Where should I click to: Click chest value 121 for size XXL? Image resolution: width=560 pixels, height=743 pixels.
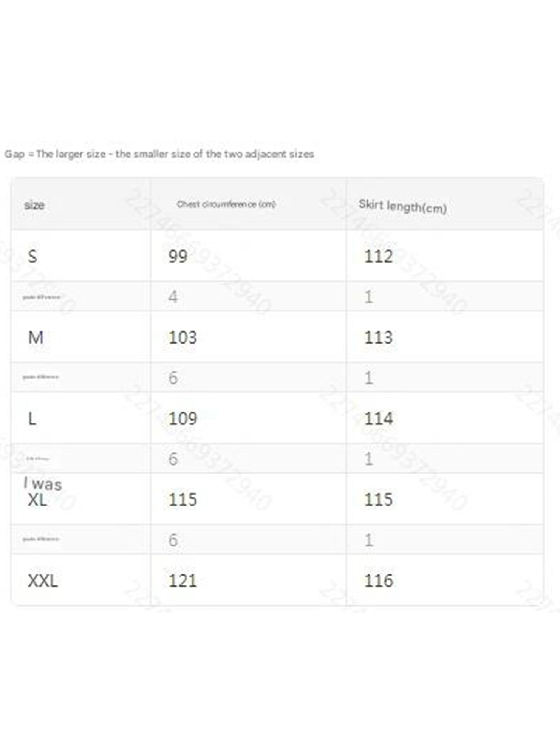click(183, 581)
